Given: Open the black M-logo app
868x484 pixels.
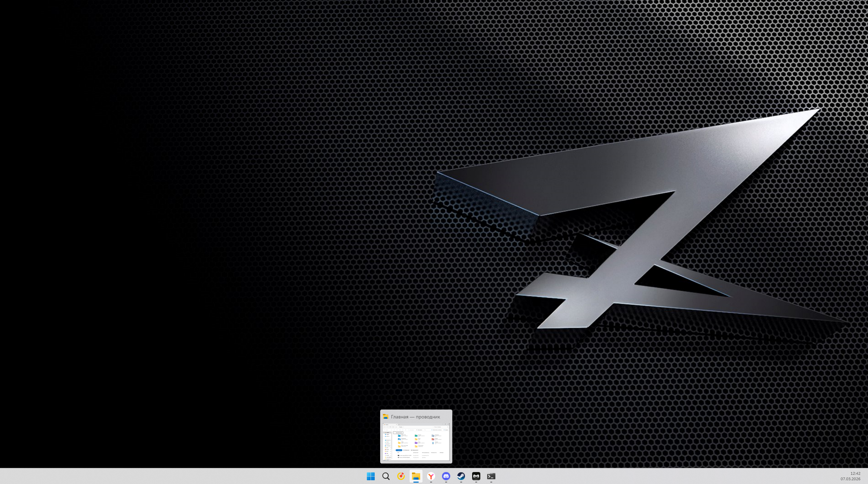Looking at the screenshot, I should (x=476, y=476).
